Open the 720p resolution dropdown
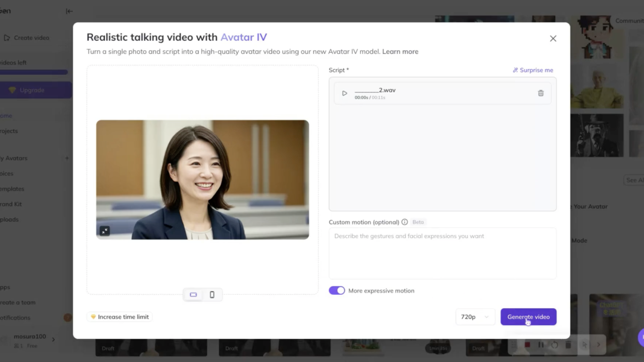Screen dimensions: 644x362 (x=475, y=317)
